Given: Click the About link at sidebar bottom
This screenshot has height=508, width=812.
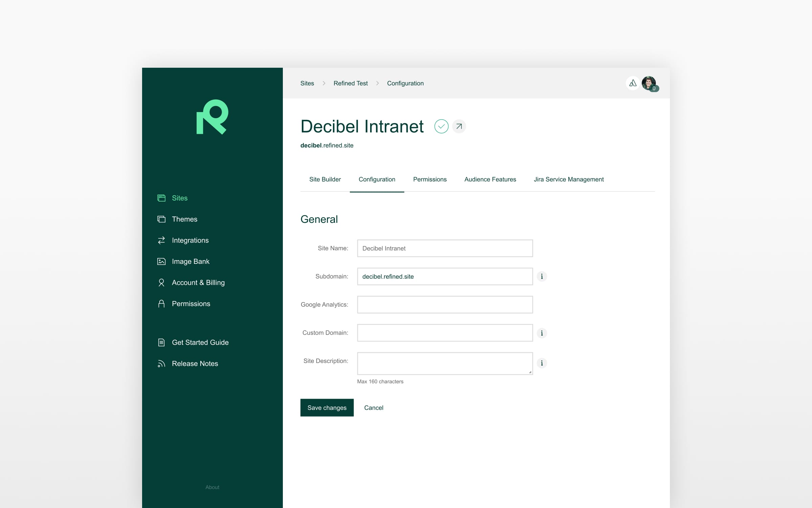Looking at the screenshot, I should [x=212, y=487].
